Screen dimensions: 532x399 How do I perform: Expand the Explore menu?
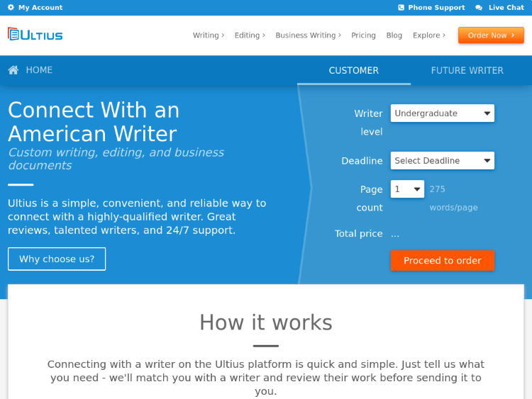pos(429,35)
